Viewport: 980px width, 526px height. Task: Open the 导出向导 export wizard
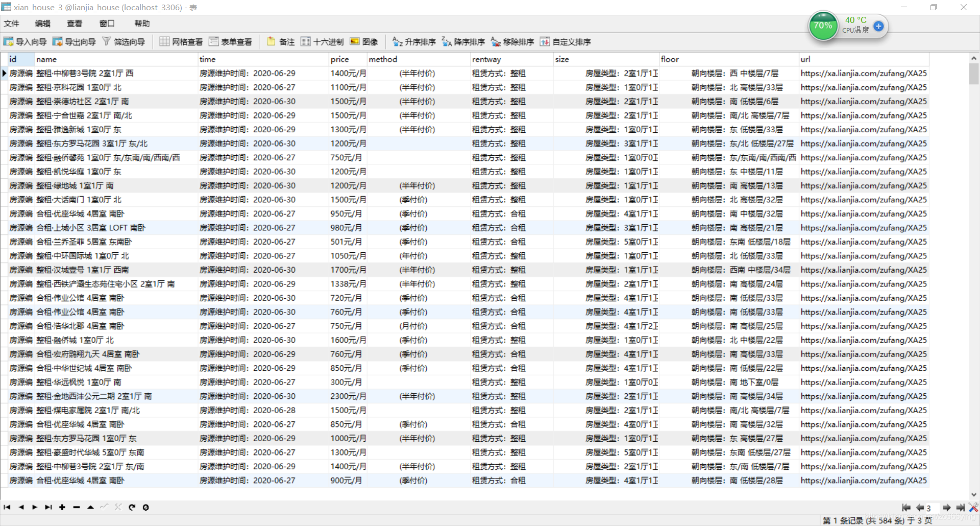click(74, 42)
